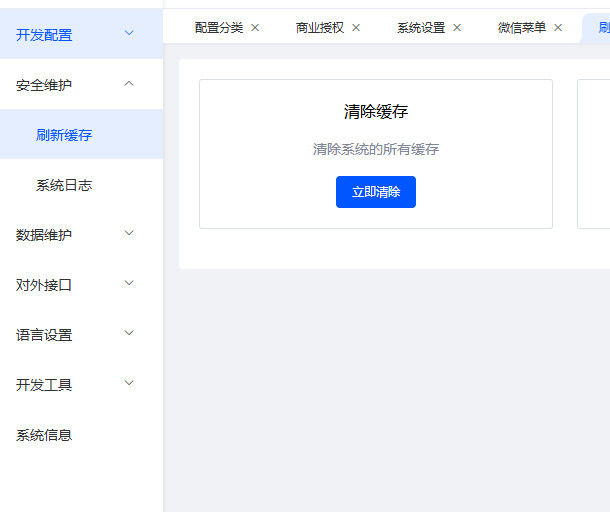Switch to the 配置分类 tab
Viewport: 610px width, 512px height.
point(219,28)
